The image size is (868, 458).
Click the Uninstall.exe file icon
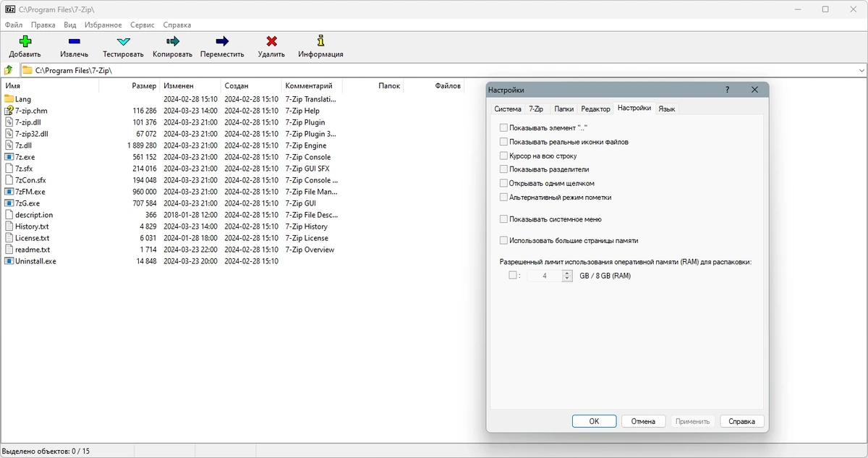click(9, 261)
